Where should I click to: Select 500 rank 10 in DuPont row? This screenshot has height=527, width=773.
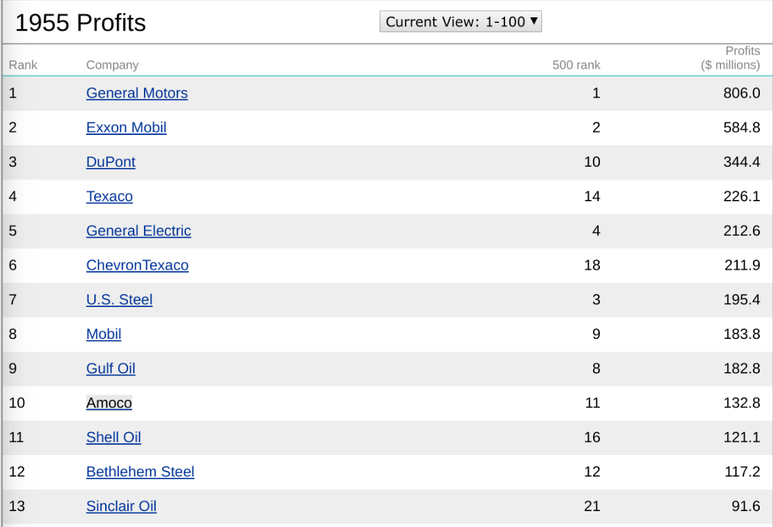[592, 162]
